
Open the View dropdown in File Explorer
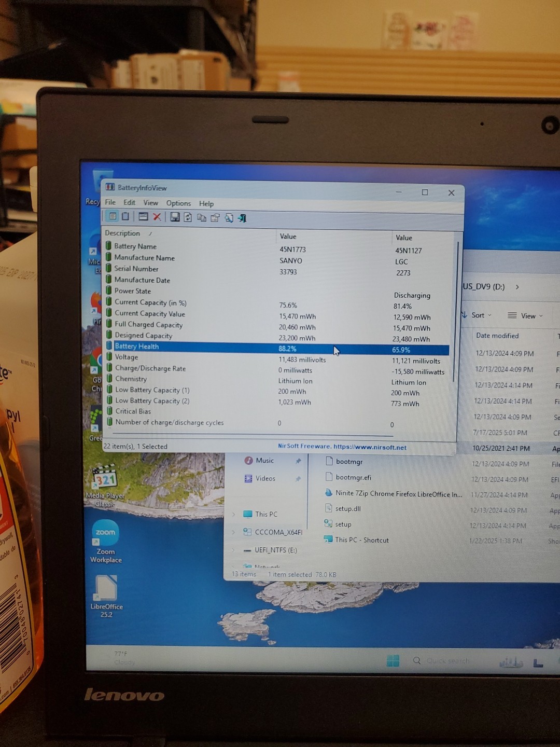(525, 315)
